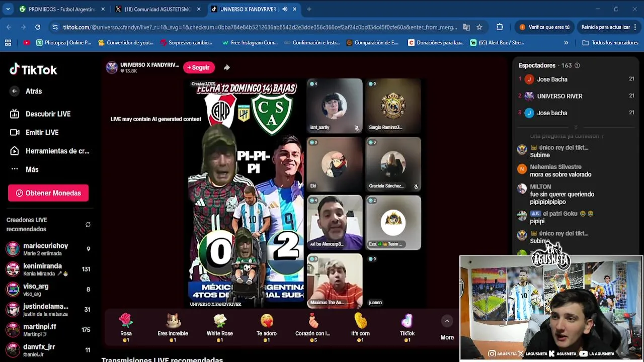The width and height of the screenshot is (644, 362).
Task: Send It's corn gift
Action: [x=360, y=327]
